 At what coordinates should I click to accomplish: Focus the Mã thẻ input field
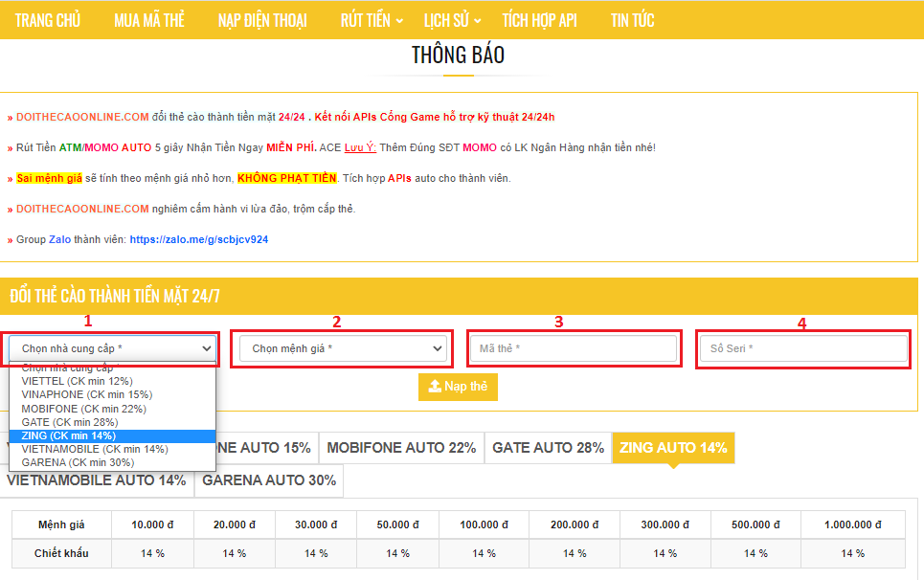tap(574, 348)
